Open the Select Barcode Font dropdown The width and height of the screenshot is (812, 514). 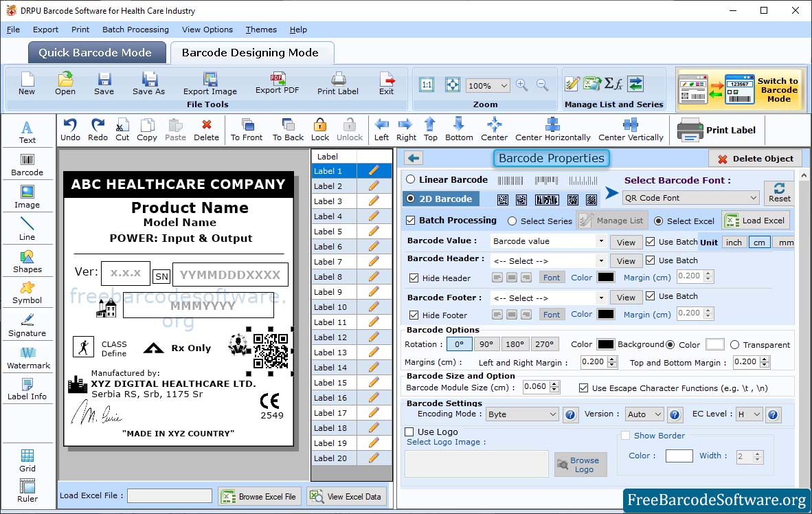tap(691, 198)
